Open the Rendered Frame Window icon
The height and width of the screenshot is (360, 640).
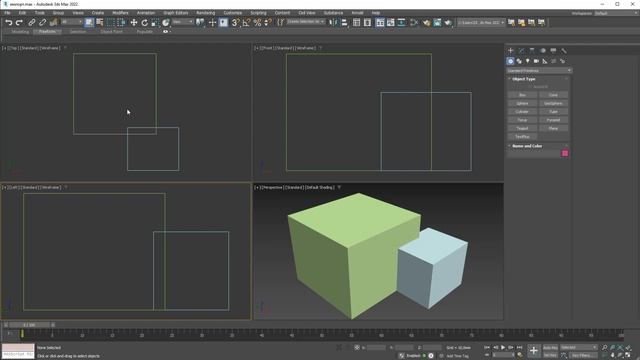[x=437, y=22]
